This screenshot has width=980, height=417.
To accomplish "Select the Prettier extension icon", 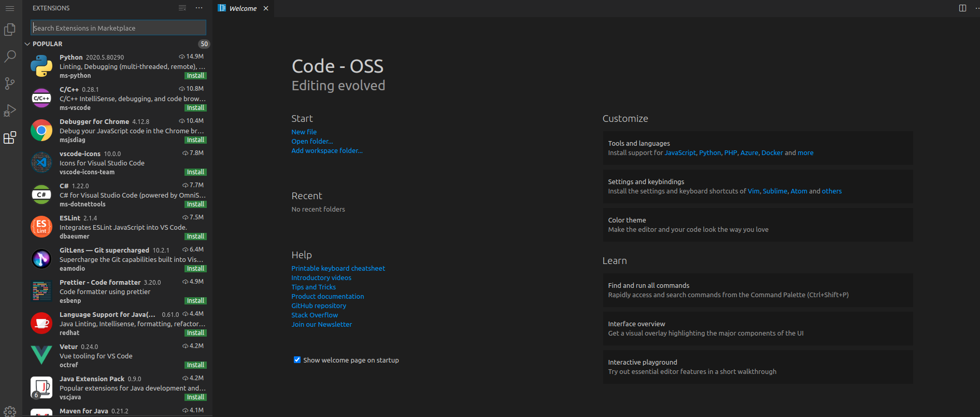I will pos(41,291).
